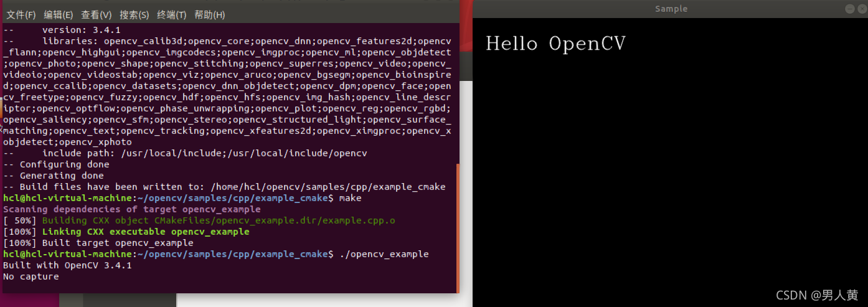Click the "[ 50%] Building CXX object" line
The image size is (868, 307).
(199, 220)
